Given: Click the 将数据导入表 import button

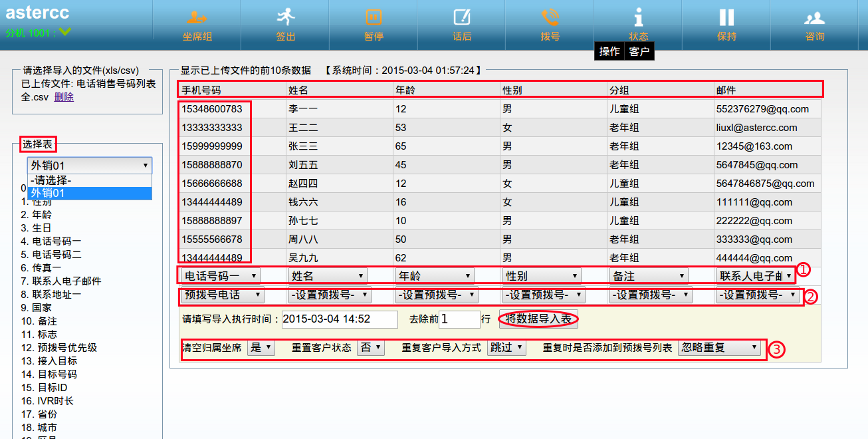Looking at the screenshot, I should [538, 319].
